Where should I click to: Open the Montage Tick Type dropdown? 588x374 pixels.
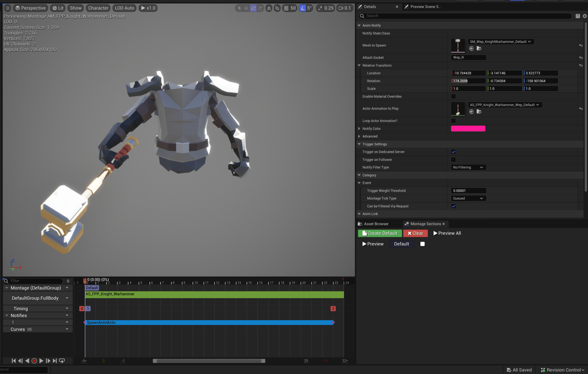pos(468,199)
